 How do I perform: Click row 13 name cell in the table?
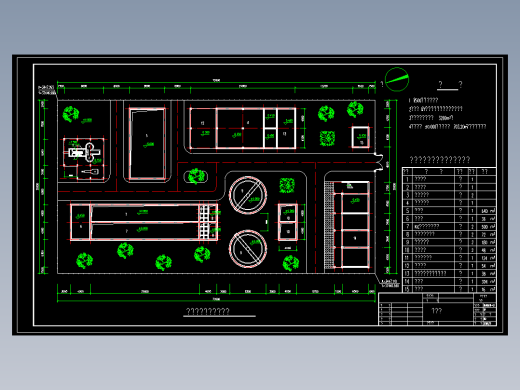(433, 274)
